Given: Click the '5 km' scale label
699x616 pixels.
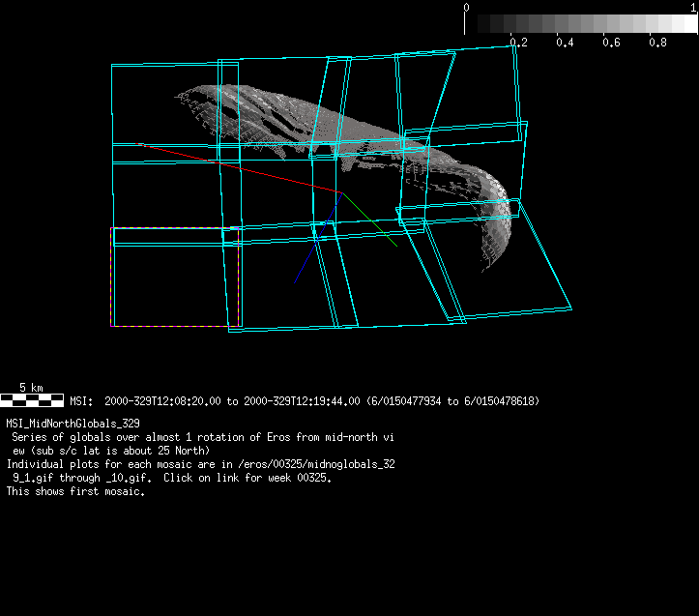Looking at the screenshot, I should [x=31, y=387].
